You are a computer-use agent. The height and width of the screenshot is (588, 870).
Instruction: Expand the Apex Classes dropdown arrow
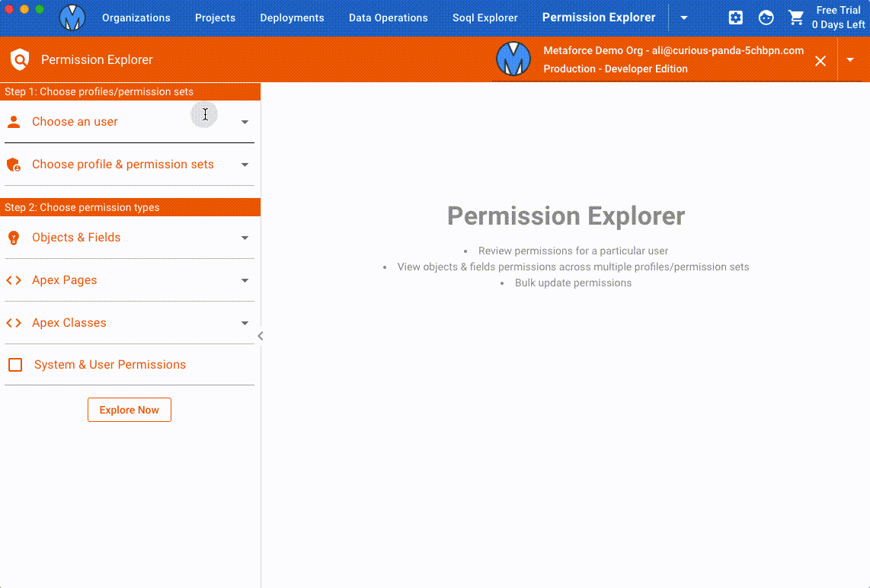(x=245, y=324)
